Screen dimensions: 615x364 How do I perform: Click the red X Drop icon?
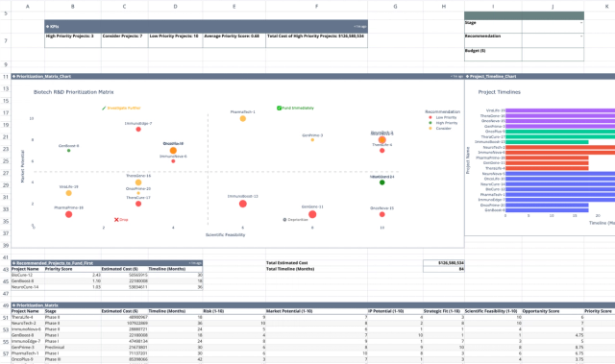pyautogui.click(x=116, y=220)
